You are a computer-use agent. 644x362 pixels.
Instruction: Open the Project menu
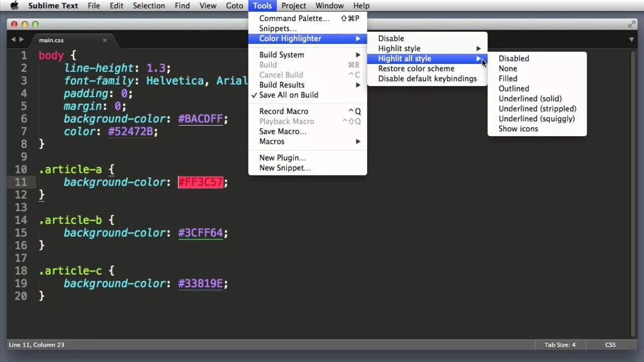point(294,6)
